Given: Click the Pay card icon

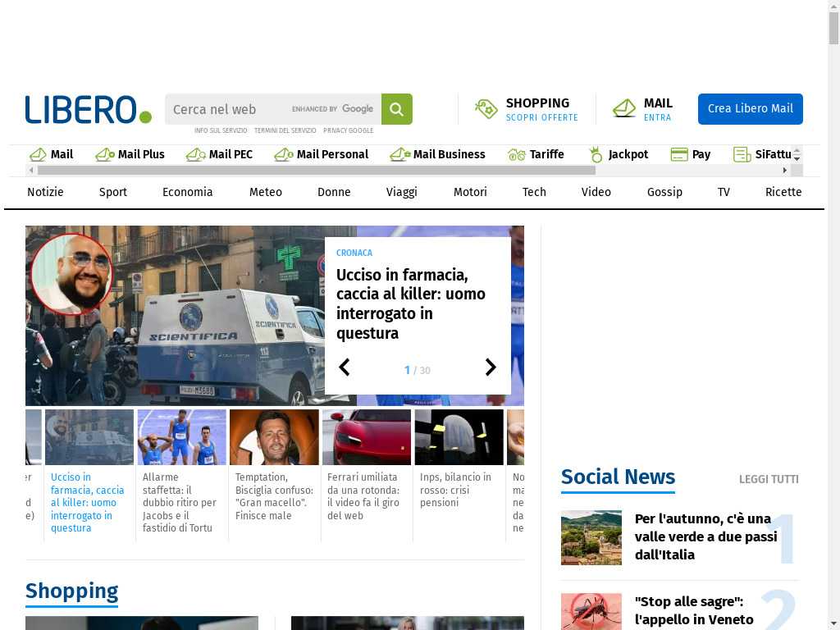Looking at the screenshot, I should click(679, 155).
